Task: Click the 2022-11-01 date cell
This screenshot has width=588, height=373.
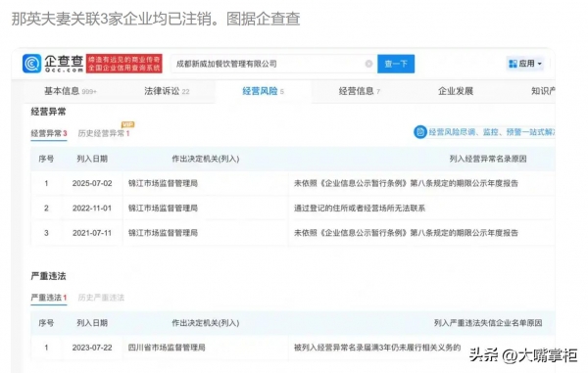Action: (92, 209)
